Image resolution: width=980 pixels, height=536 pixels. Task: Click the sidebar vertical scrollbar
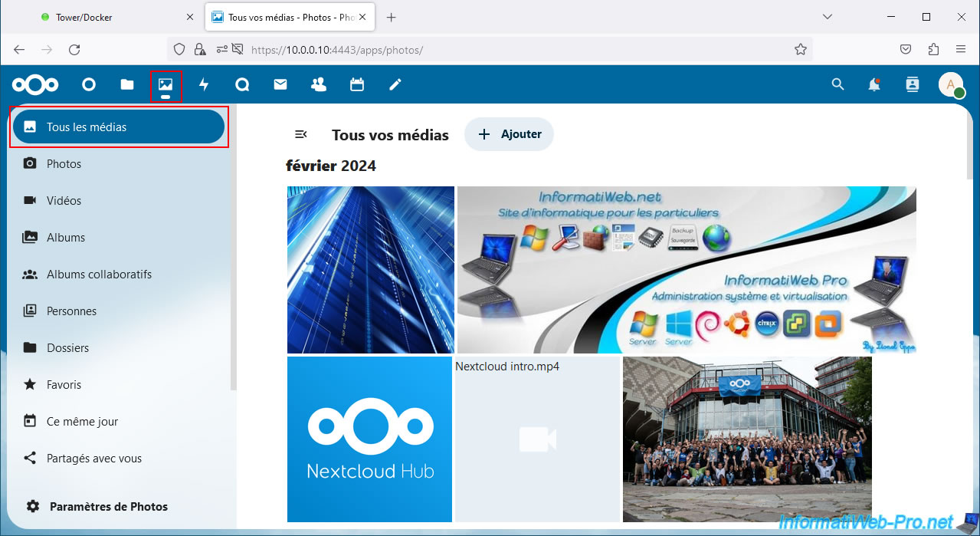point(234,253)
